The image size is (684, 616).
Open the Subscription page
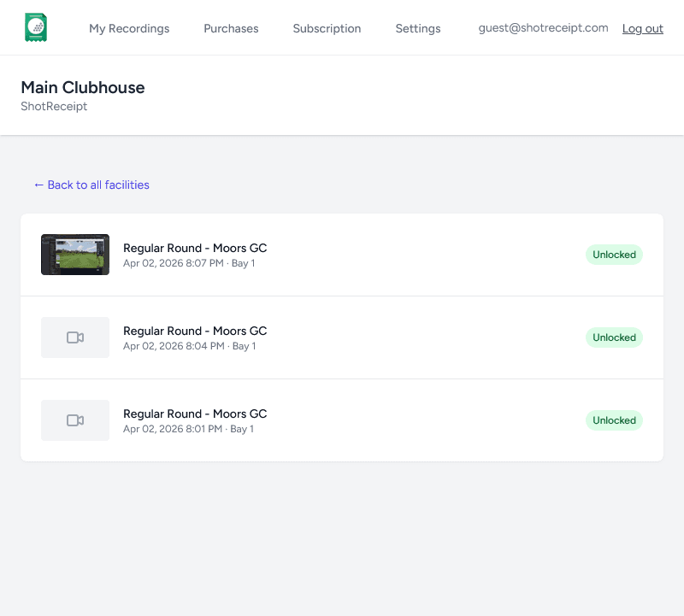[327, 28]
